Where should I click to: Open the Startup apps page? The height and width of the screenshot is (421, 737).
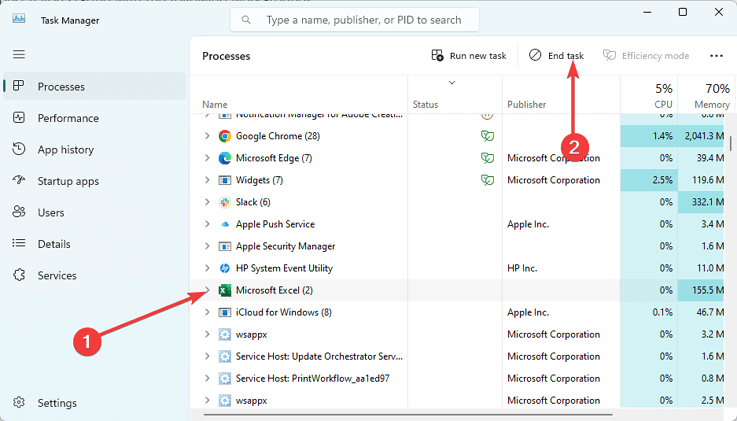click(x=68, y=181)
